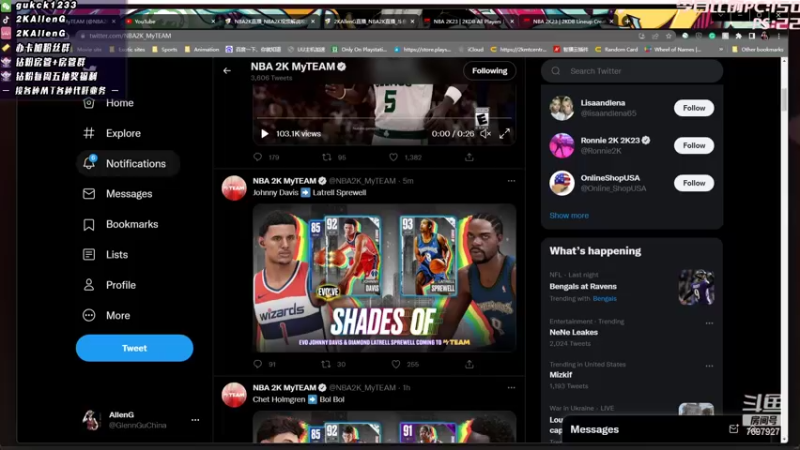
Task: Follow OnlineShopUSA
Action: pyautogui.click(x=694, y=183)
